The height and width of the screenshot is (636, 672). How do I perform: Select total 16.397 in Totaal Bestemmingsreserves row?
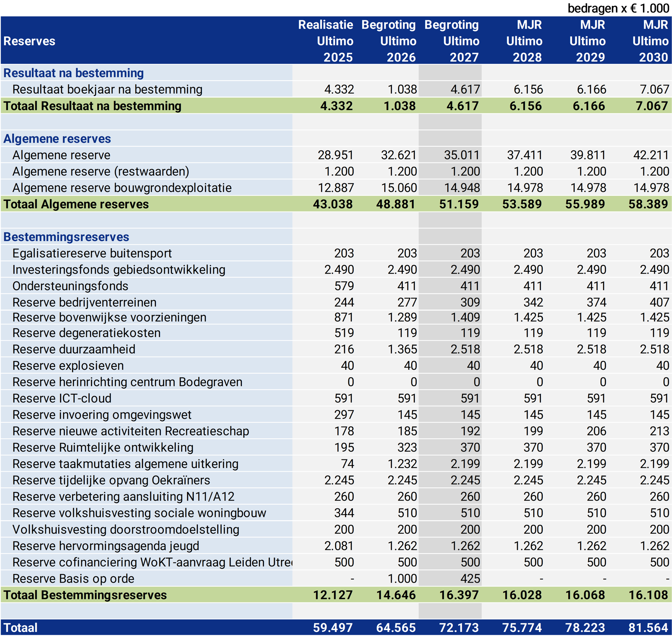pyautogui.click(x=459, y=595)
